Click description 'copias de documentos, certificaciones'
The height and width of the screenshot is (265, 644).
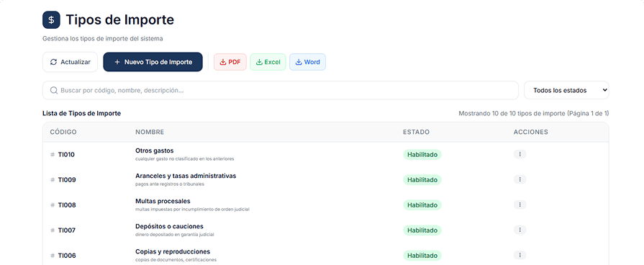point(176,260)
